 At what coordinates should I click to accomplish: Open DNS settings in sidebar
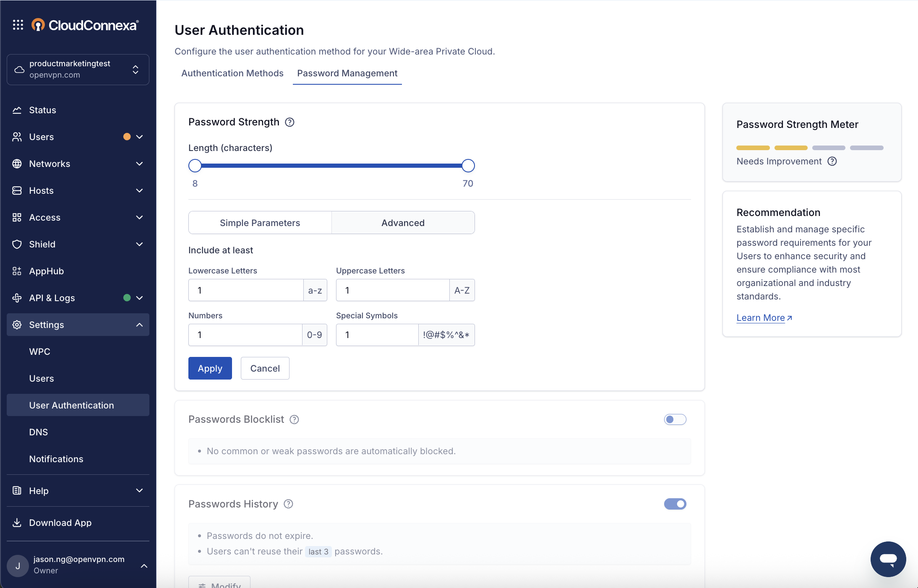click(x=39, y=432)
